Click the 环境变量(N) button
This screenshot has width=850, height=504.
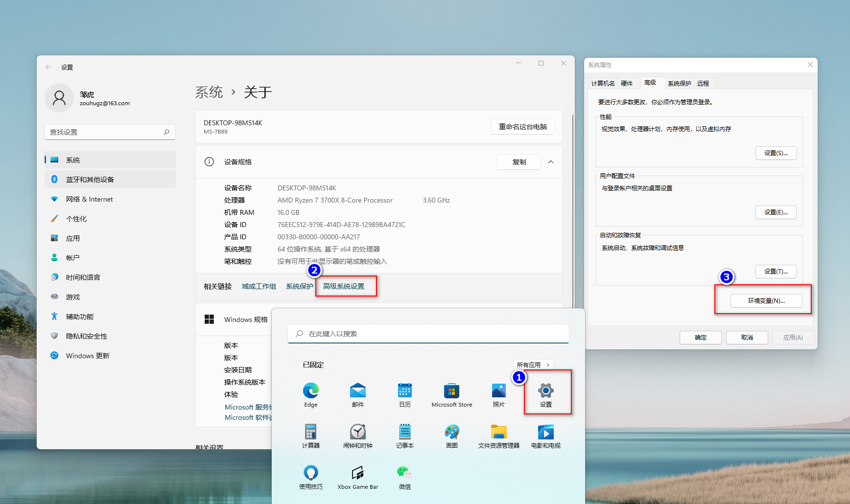[x=766, y=300]
